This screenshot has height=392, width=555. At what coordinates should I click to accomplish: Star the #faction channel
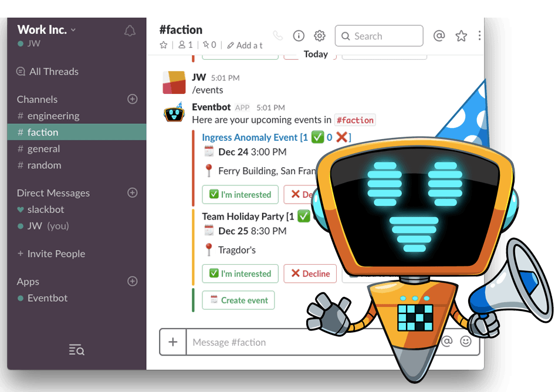click(x=164, y=45)
